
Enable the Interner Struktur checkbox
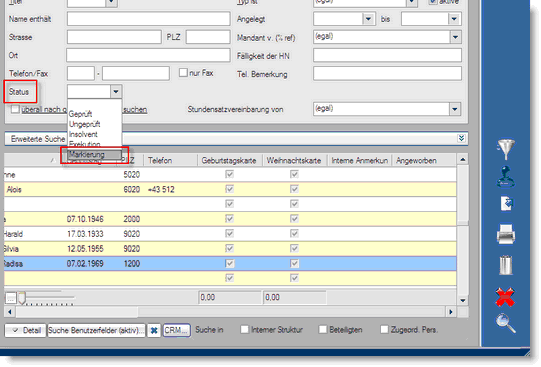pyautogui.click(x=244, y=329)
